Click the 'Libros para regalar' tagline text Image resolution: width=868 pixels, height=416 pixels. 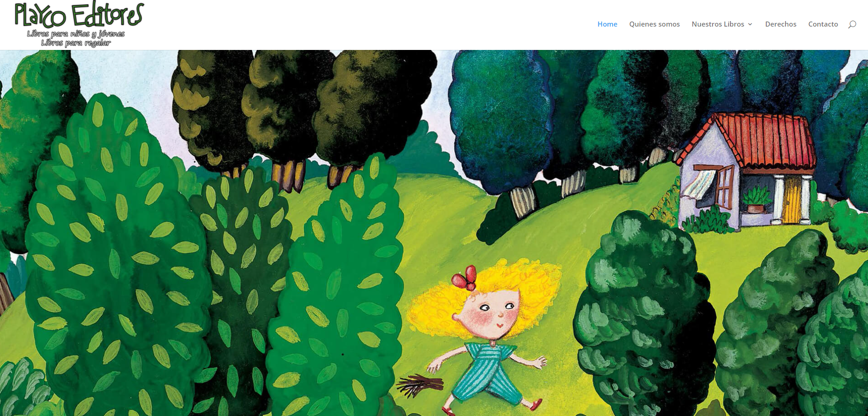(76, 43)
